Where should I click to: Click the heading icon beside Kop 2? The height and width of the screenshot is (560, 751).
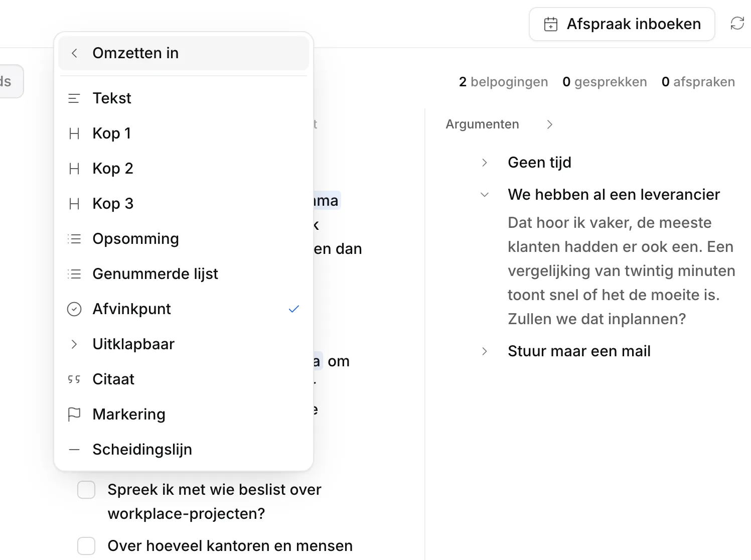(74, 169)
